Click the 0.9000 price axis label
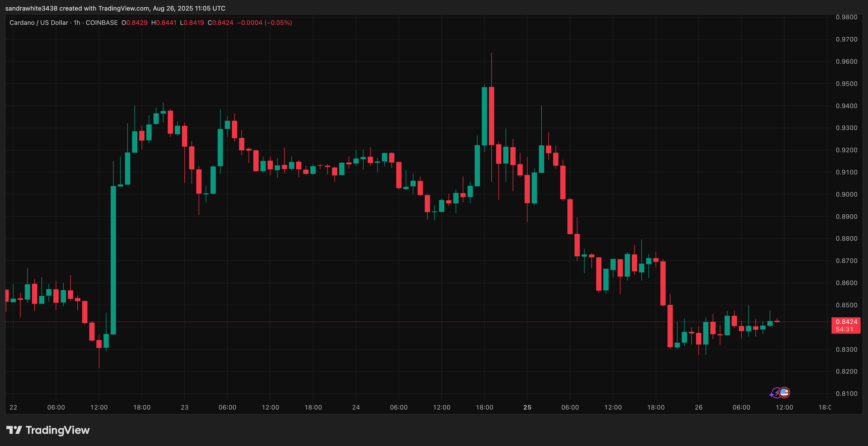The height and width of the screenshot is (446, 868). click(846, 194)
